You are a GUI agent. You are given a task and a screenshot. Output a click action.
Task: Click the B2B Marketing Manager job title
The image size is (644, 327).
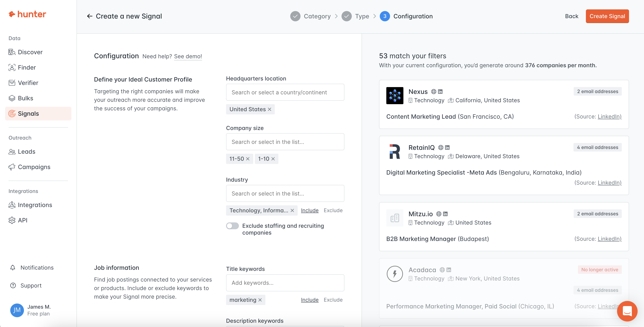[x=421, y=239]
